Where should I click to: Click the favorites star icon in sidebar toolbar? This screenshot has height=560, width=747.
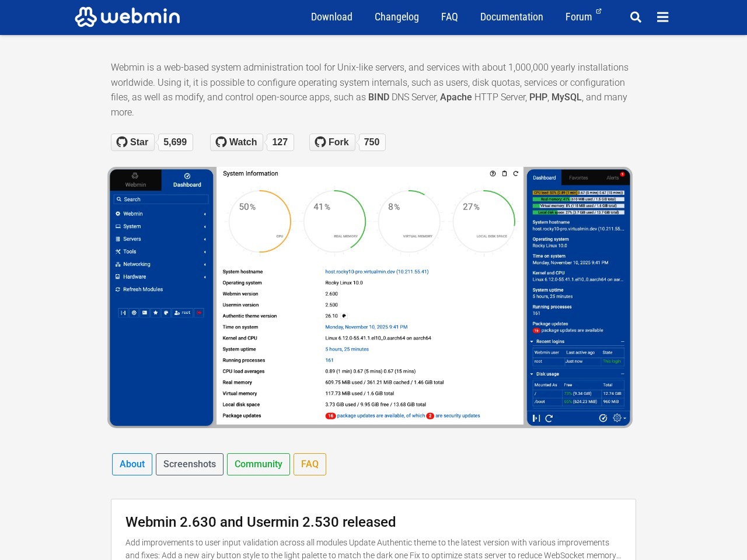[156, 313]
